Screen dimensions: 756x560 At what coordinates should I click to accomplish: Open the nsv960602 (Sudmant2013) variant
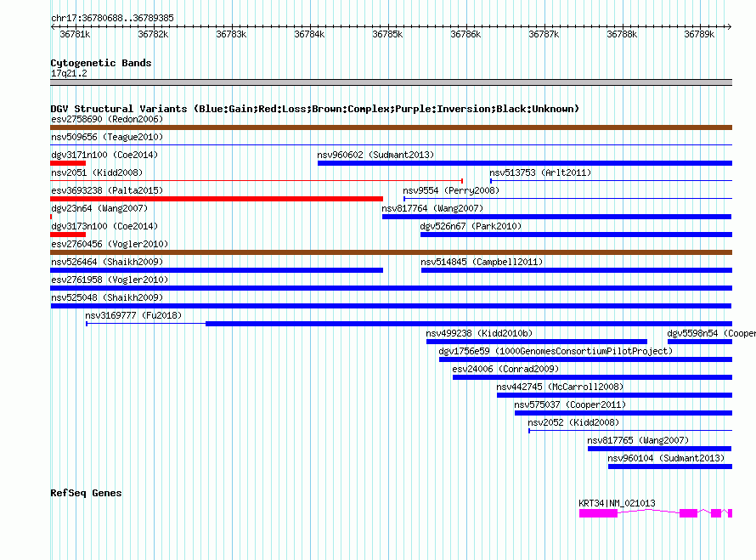375,155
